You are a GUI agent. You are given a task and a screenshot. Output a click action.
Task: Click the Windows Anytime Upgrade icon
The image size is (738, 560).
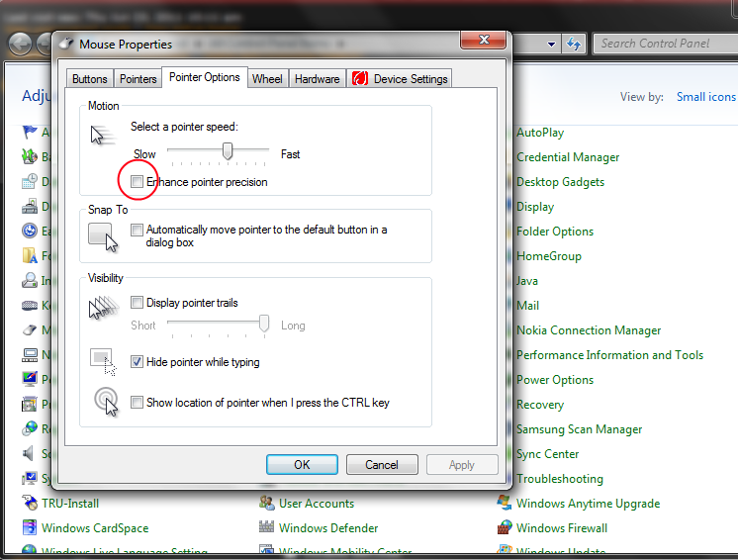click(505, 504)
